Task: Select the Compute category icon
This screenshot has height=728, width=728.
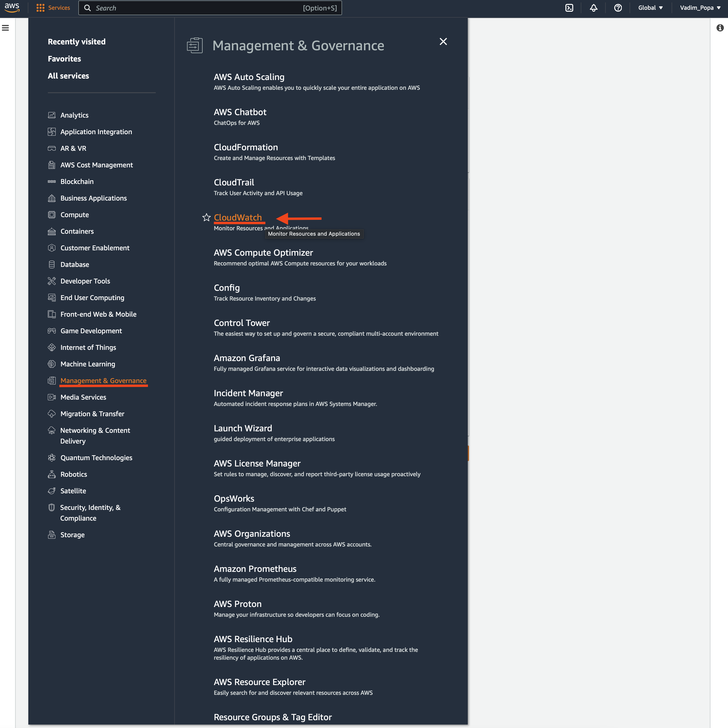Action: click(x=52, y=214)
